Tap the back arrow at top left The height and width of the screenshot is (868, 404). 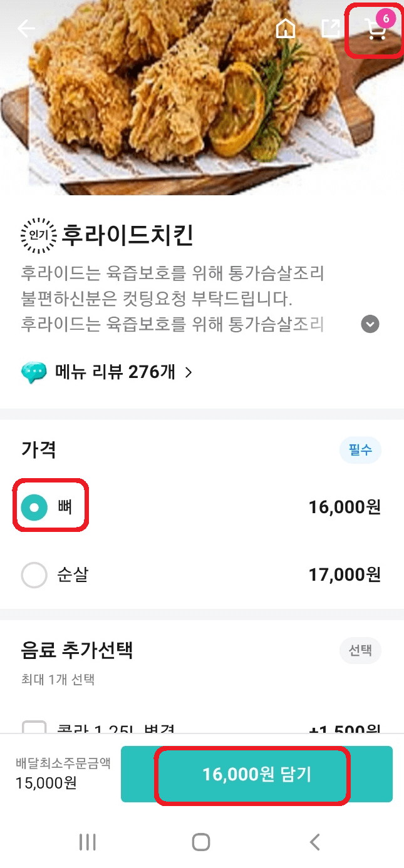click(26, 28)
